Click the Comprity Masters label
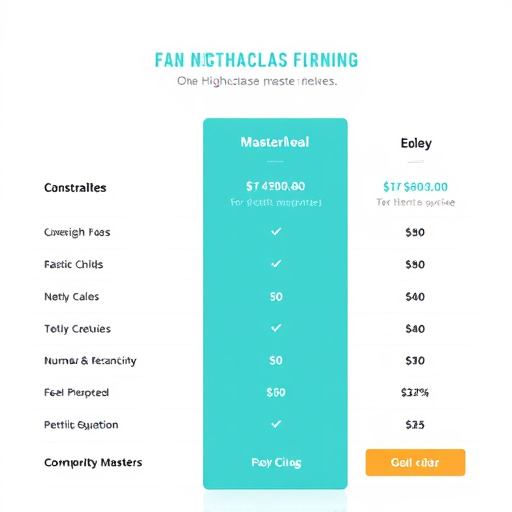 click(93, 462)
